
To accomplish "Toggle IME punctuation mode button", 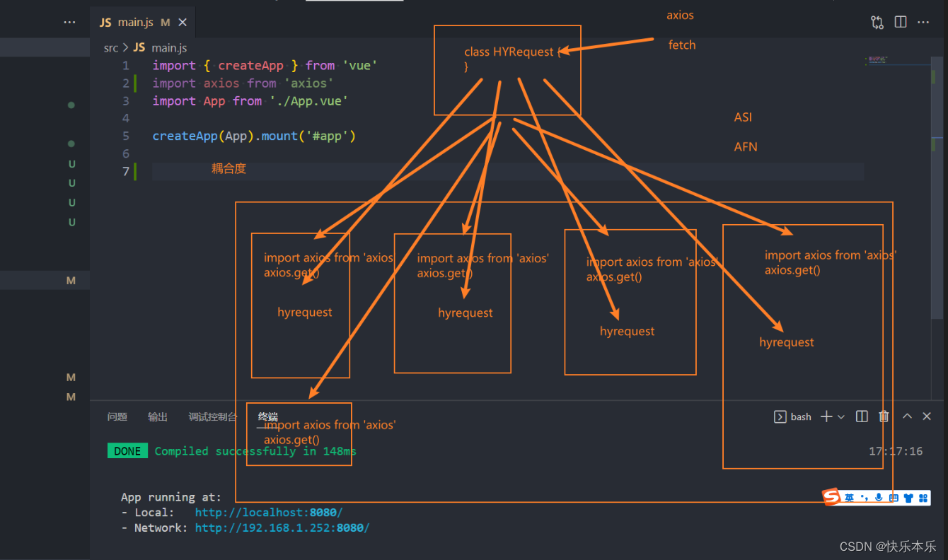I will click(x=864, y=498).
